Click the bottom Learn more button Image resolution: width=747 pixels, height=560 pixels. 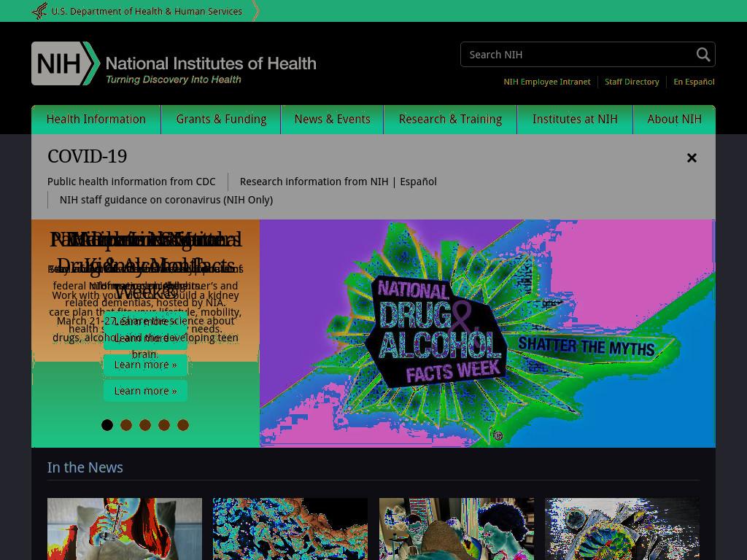point(145,391)
